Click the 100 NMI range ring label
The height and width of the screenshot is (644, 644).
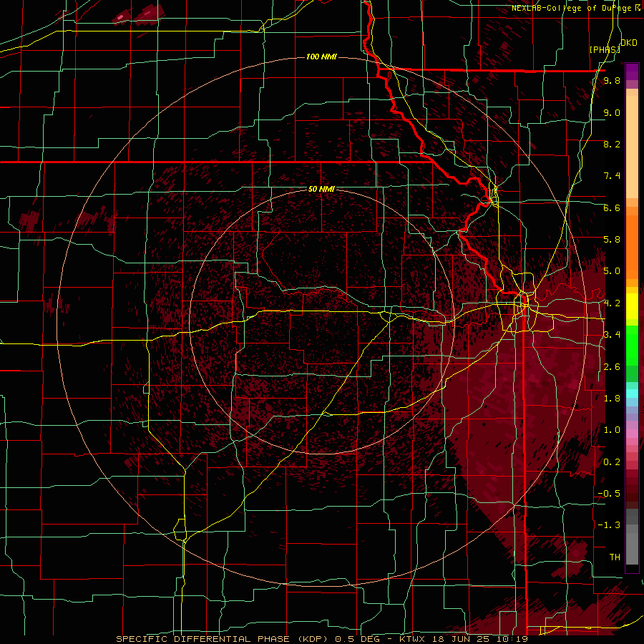click(x=321, y=57)
